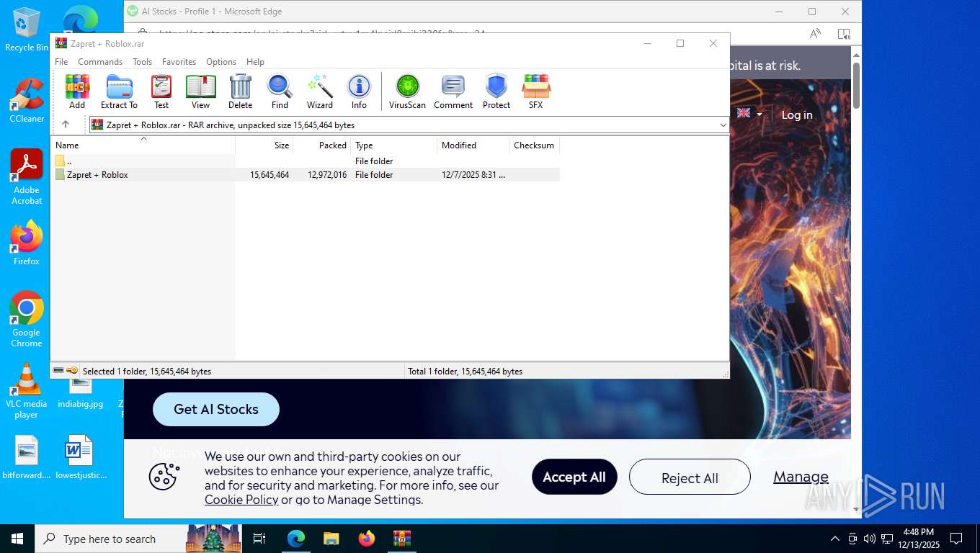Open Manage cookie settings link
Screen dimensions: 980x553
tap(801, 477)
